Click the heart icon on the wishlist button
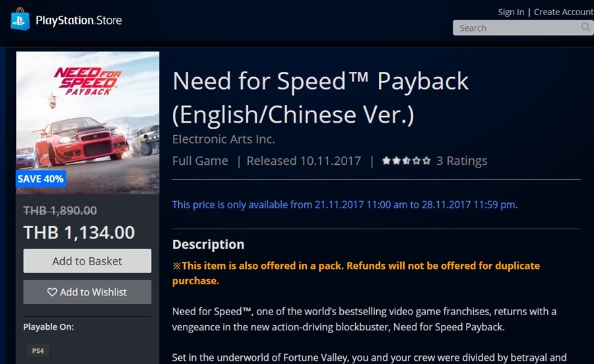This screenshot has width=594, height=364. pyautogui.click(x=52, y=292)
